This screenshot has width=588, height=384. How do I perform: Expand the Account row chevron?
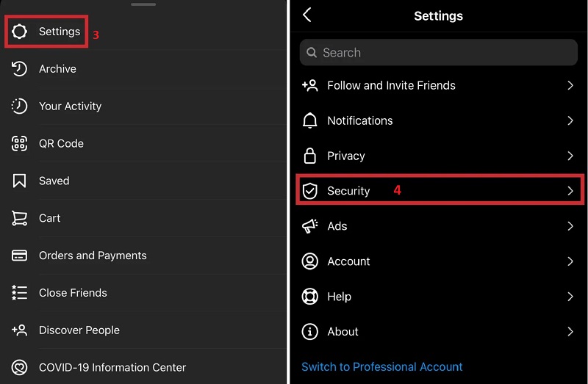coord(570,261)
